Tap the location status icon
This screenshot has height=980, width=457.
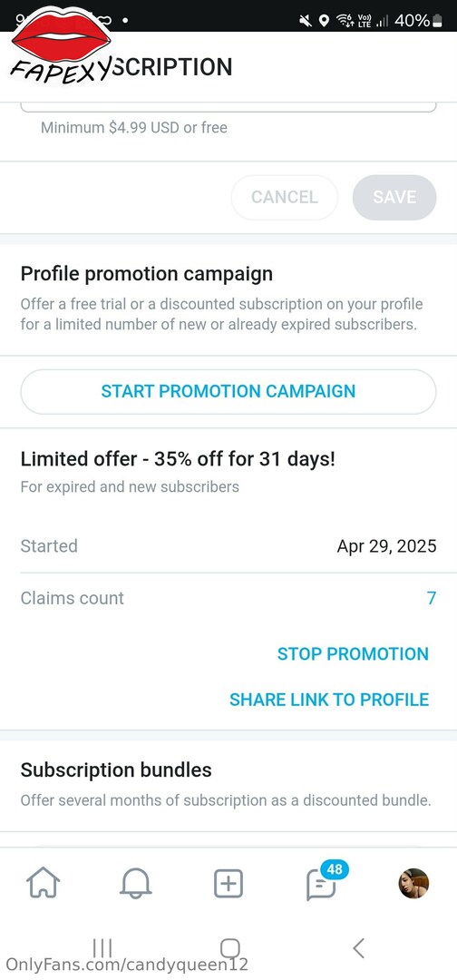(324, 21)
